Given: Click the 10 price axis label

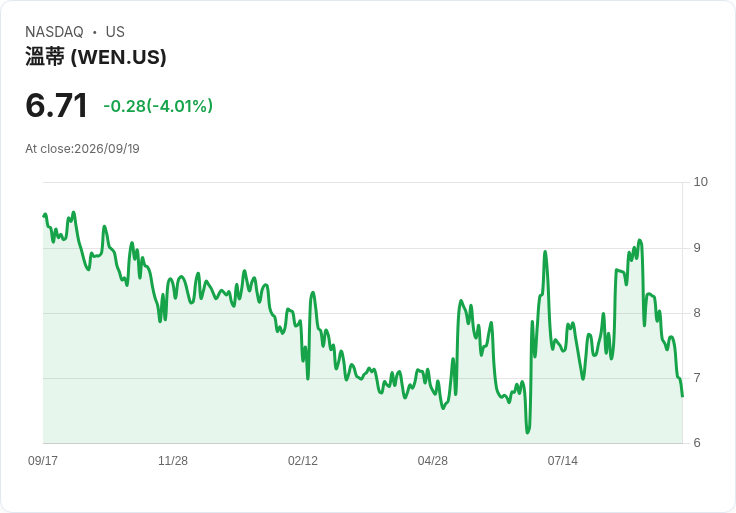Looking at the screenshot, I should pos(700,182).
